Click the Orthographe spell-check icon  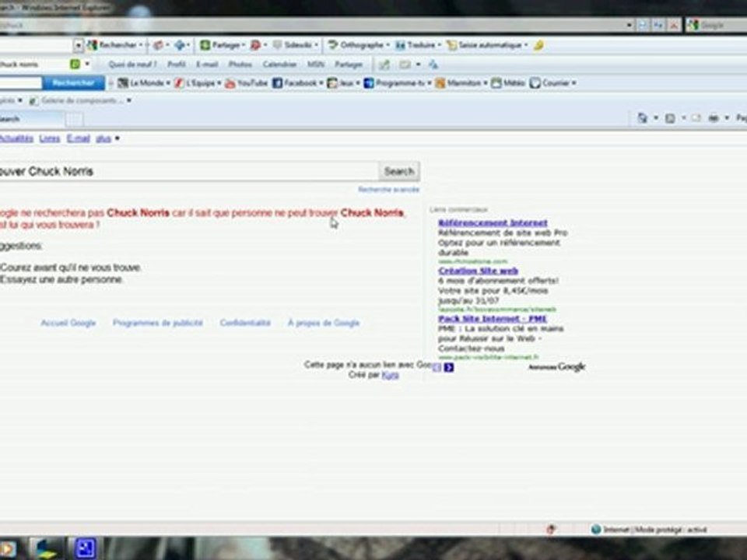pyautogui.click(x=333, y=45)
